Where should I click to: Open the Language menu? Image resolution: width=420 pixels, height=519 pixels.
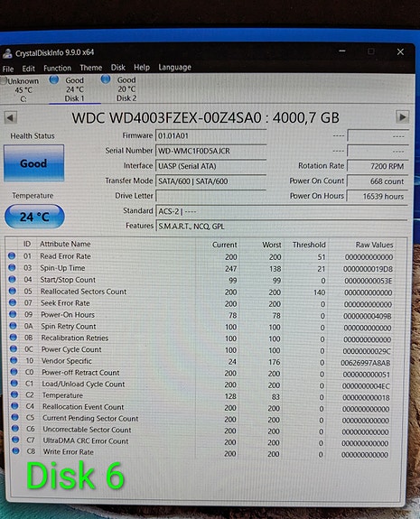pos(175,67)
